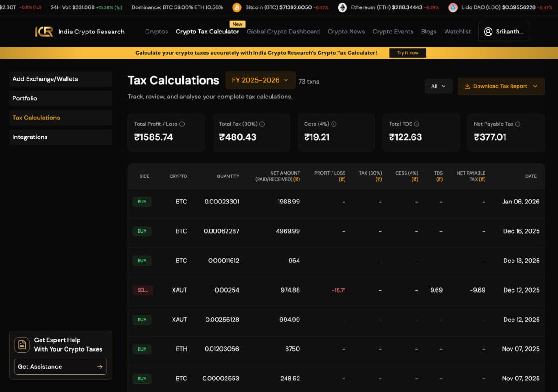Go to Global Crypto Dashboard
Viewport: 558px width, 392px height.
(x=283, y=32)
